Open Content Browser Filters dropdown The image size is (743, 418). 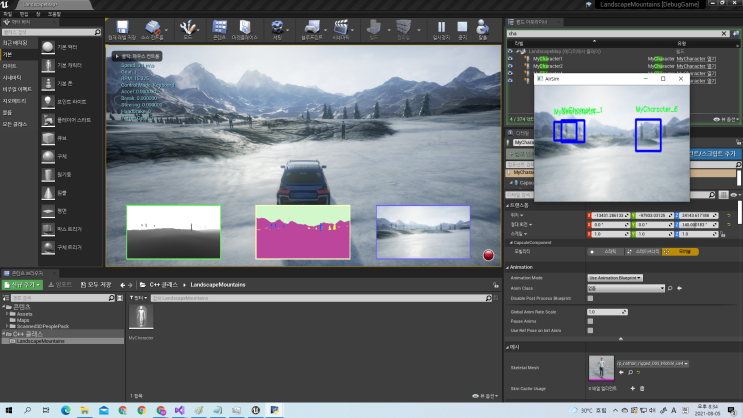pos(138,298)
